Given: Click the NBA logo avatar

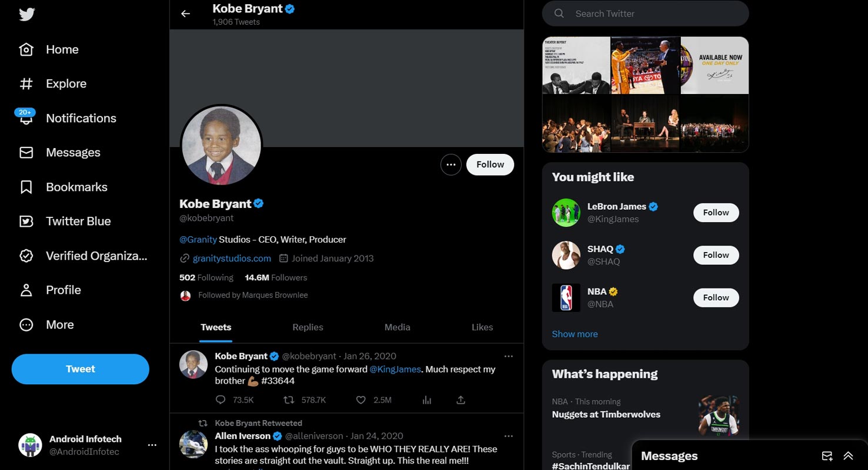Looking at the screenshot, I should pyautogui.click(x=566, y=297).
